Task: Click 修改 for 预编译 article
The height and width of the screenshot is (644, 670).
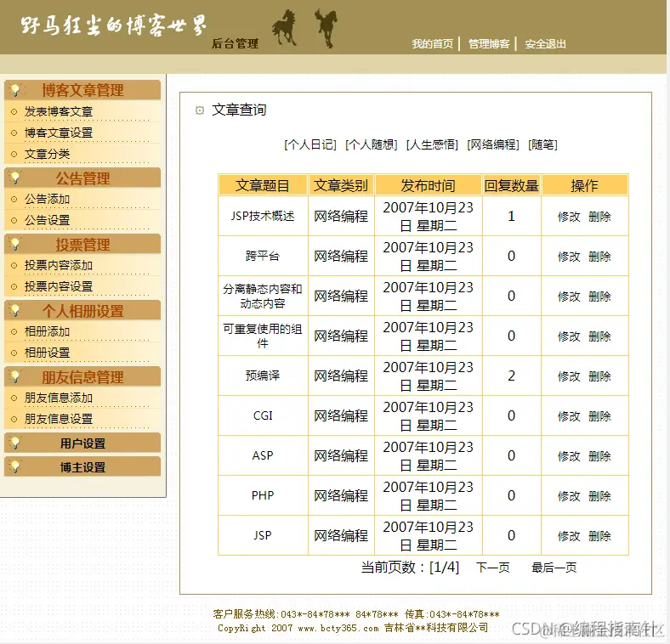Action: (569, 376)
